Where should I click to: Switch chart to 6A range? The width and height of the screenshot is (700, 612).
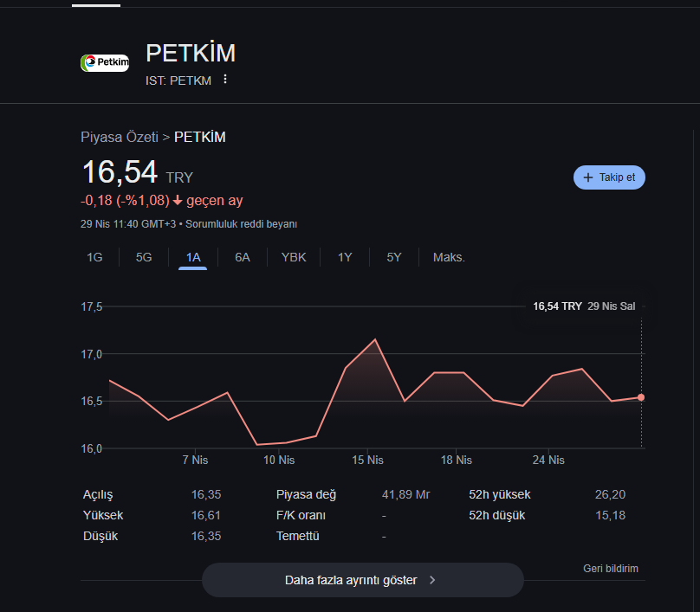[243, 257]
